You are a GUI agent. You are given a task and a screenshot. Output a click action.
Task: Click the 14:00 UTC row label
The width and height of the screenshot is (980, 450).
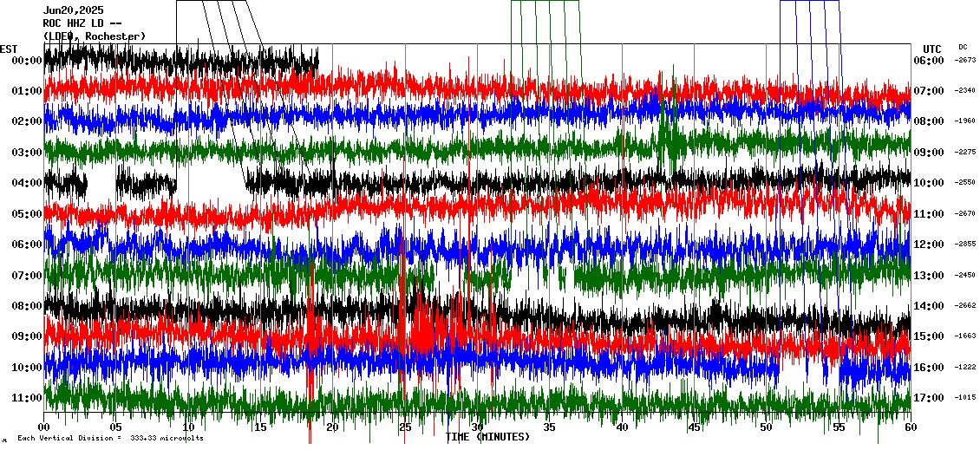click(928, 306)
